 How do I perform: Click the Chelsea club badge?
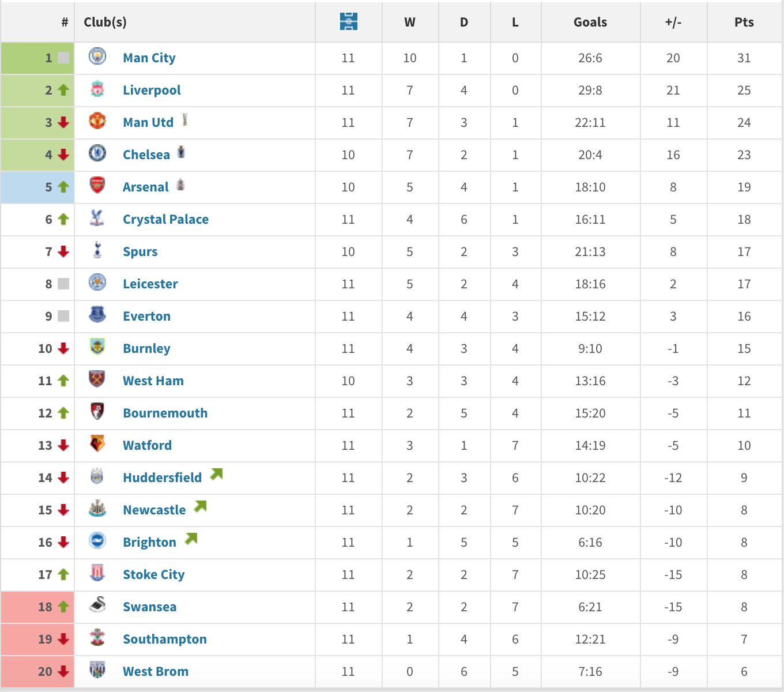[97, 153]
